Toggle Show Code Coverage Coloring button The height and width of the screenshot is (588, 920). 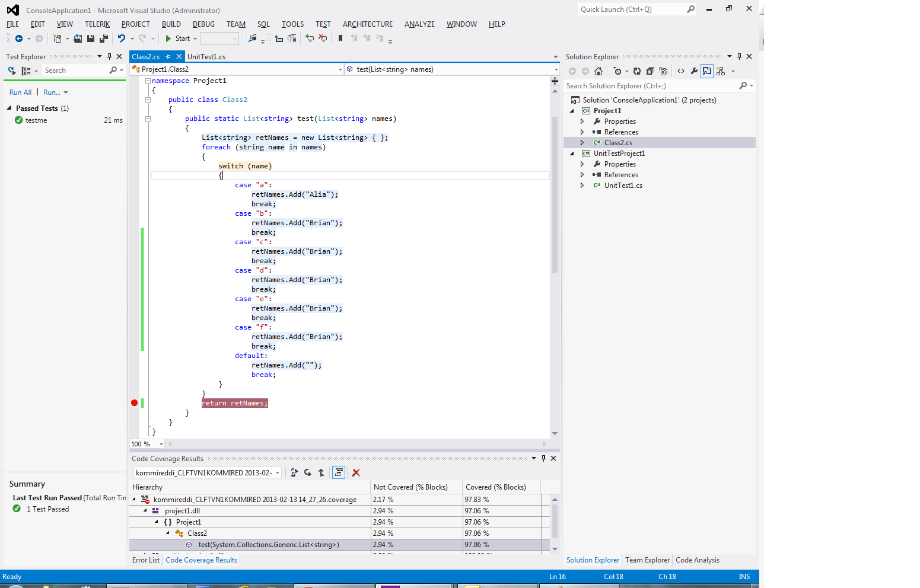coord(339,472)
